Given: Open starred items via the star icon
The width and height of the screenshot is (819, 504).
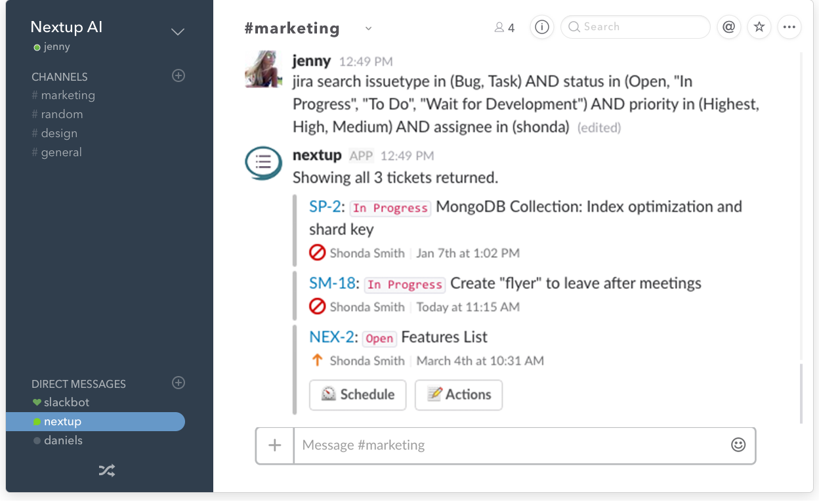Looking at the screenshot, I should pyautogui.click(x=759, y=27).
